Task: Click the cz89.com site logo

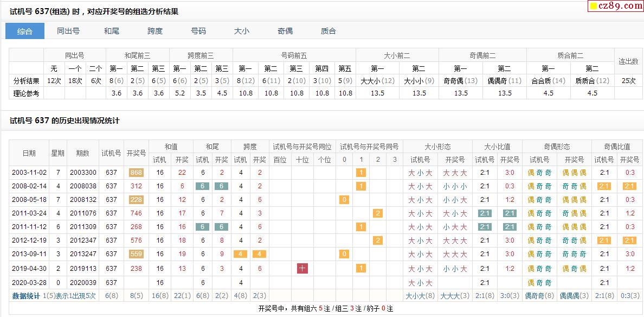Action: (x=616, y=6)
